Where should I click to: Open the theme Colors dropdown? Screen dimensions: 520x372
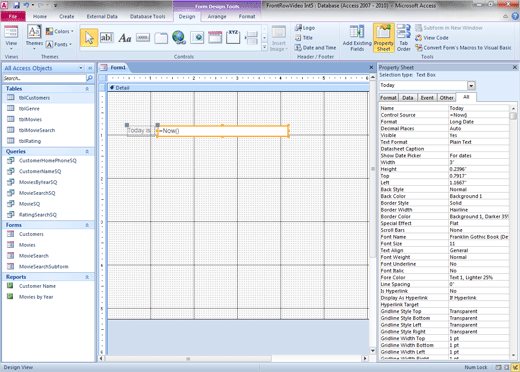pos(60,31)
